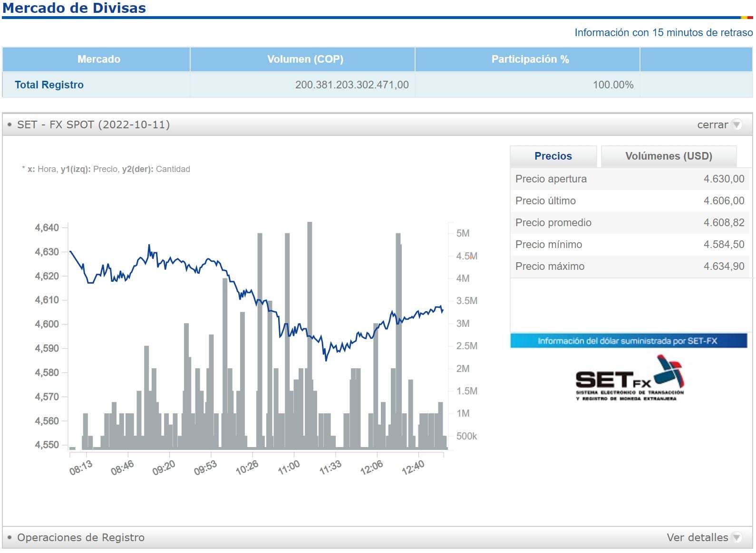Image resolution: width=756 pixels, height=553 pixels.
Task: Click the SET FX logo image
Action: coord(630,379)
